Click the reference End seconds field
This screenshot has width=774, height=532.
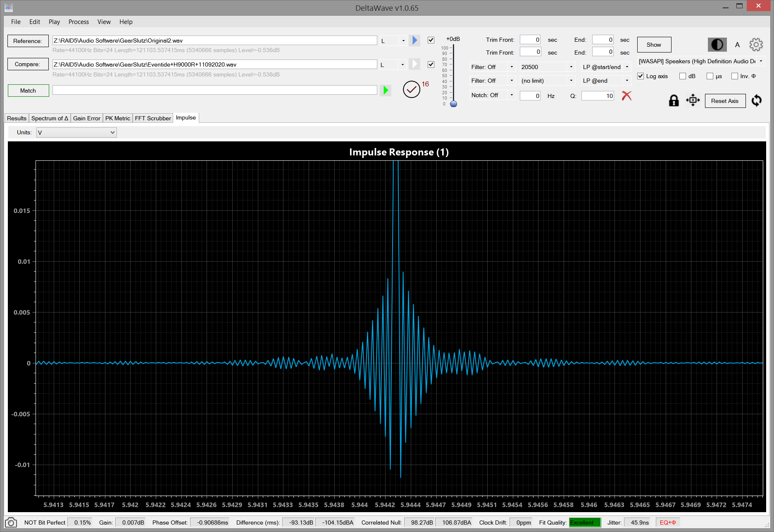pos(603,40)
